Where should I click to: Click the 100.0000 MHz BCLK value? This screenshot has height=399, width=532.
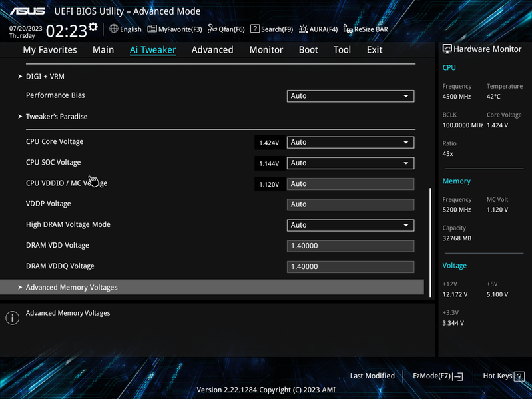(x=463, y=125)
